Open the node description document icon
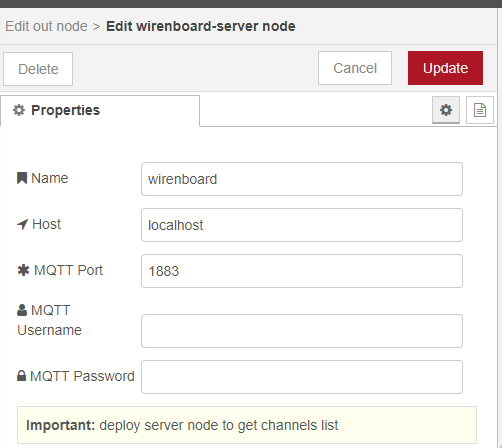This screenshot has height=448, width=502. click(480, 110)
